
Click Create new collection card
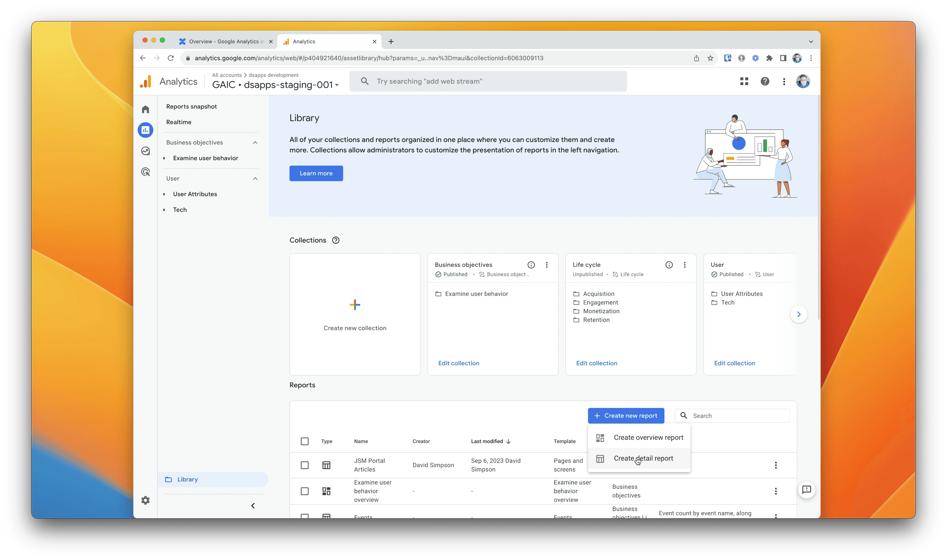pos(354,314)
